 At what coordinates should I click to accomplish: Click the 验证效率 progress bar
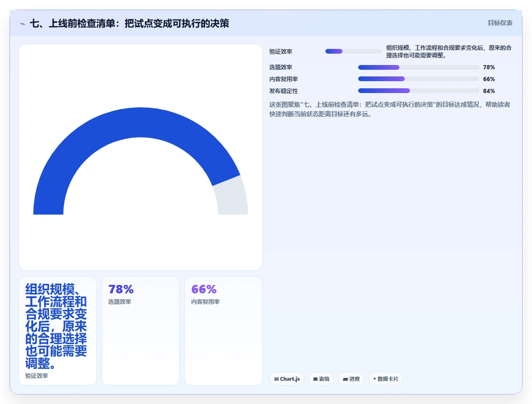click(353, 51)
